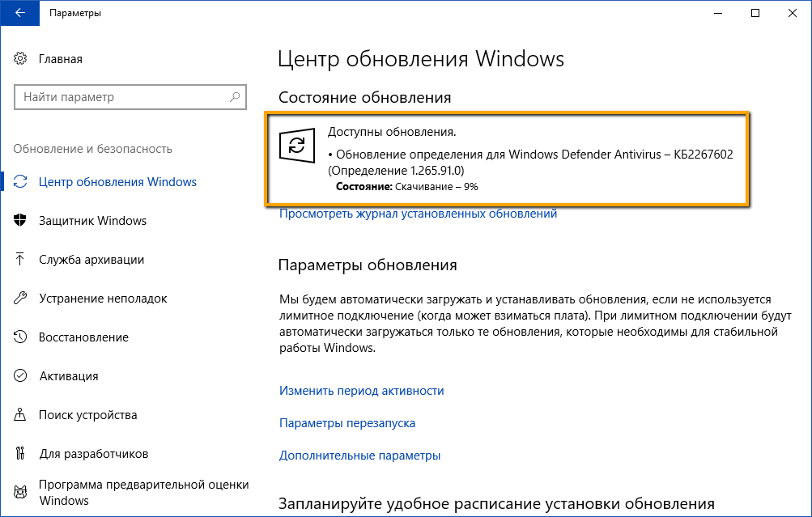Click the Служба архивации backup icon
Viewport: 812px width, 517px height.
(20, 259)
